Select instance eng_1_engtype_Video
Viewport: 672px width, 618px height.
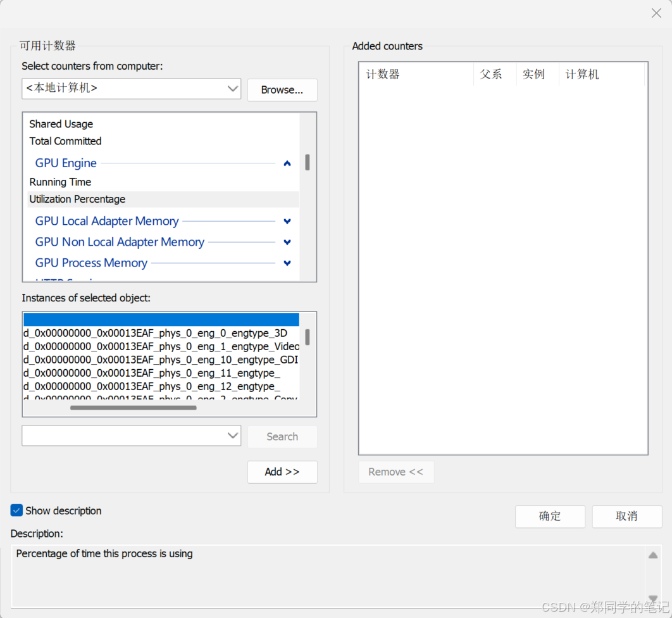tap(161, 346)
